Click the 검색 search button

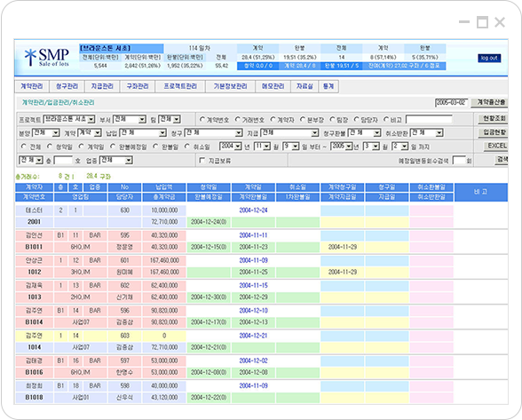[x=502, y=160]
